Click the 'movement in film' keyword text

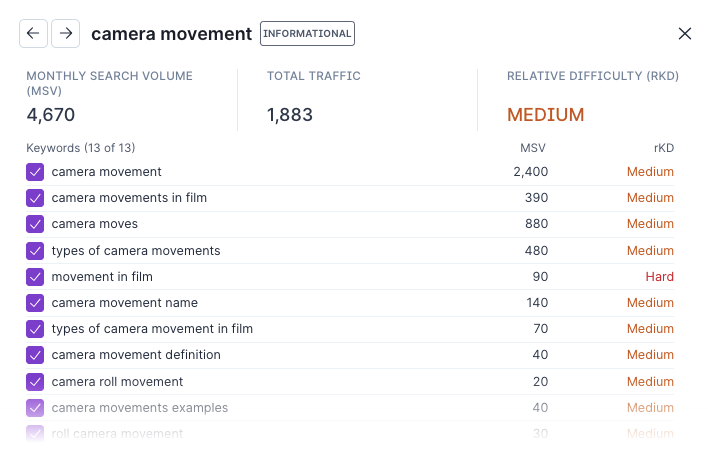click(x=102, y=277)
